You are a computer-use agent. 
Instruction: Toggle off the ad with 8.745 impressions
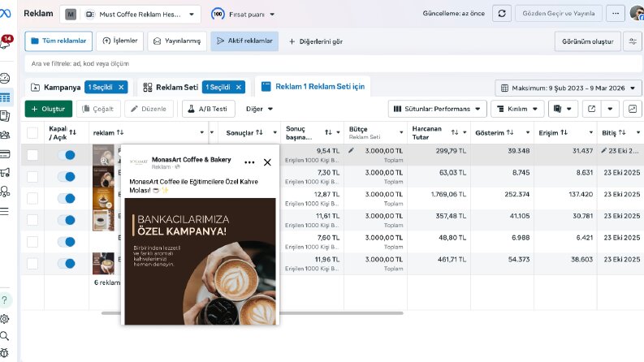pyautogui.click(x=66, y=177)
